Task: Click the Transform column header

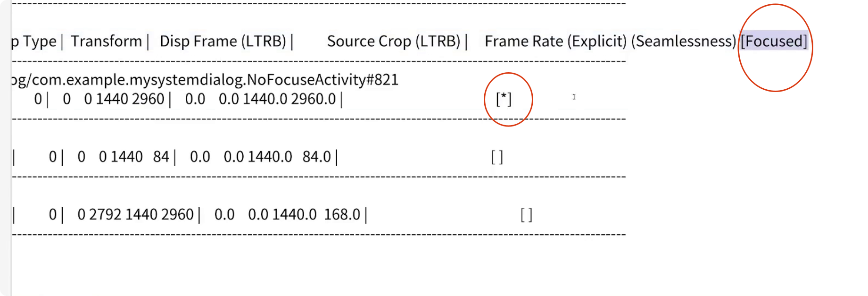Action: [107, 42]
